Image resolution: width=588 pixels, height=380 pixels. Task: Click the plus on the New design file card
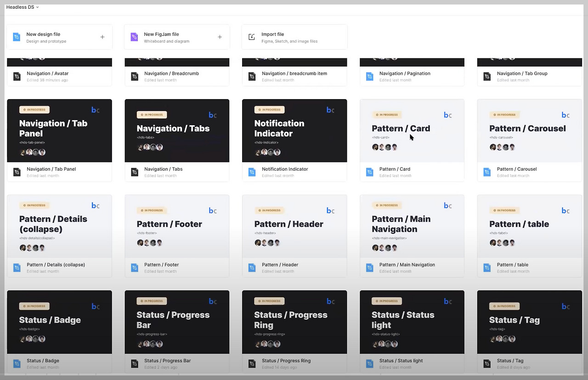pyautogui.click(x=102, y=37)
